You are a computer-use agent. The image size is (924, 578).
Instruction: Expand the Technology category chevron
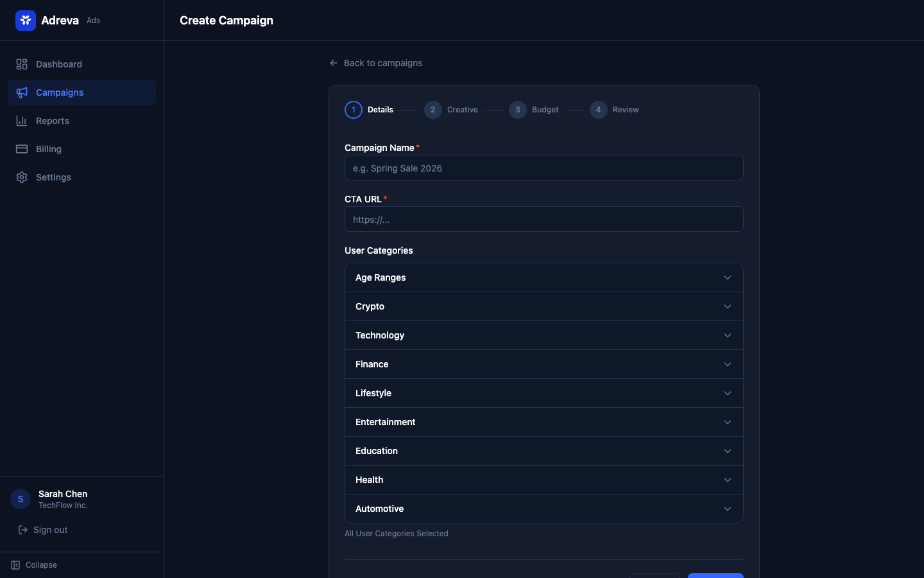[727, 335]
